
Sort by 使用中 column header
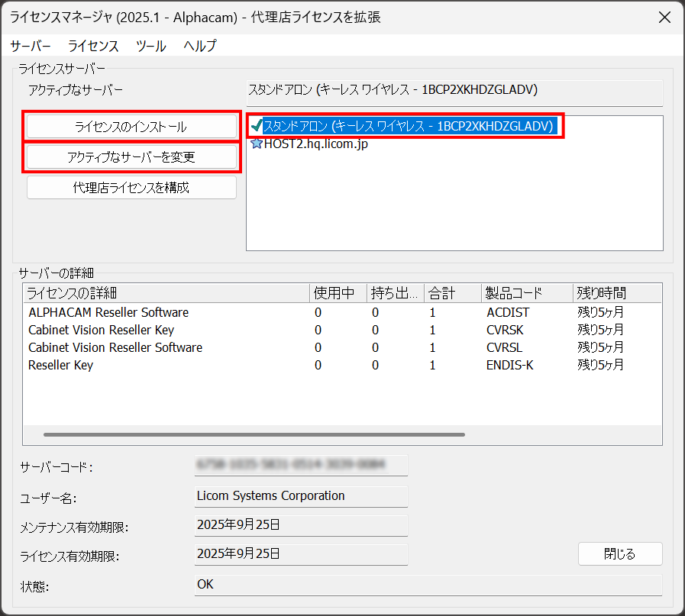pyautogui.click(x=338, y=293)
